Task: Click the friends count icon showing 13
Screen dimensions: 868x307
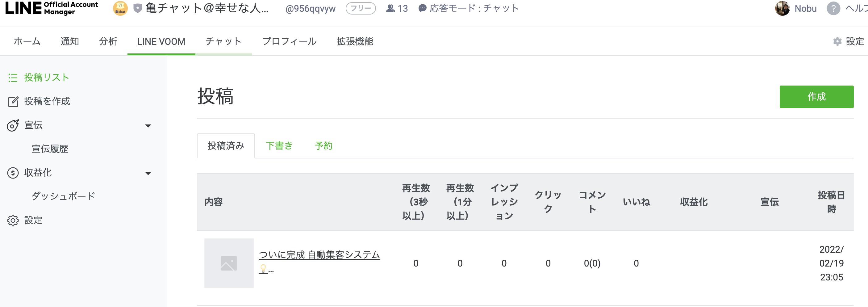Action: click(390, 8)
